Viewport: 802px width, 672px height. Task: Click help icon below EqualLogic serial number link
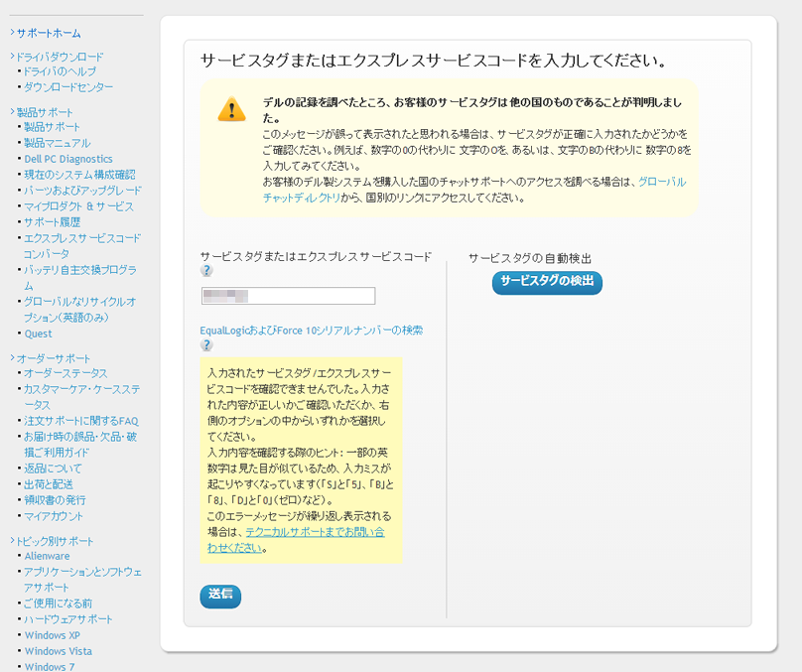[206, 345]
